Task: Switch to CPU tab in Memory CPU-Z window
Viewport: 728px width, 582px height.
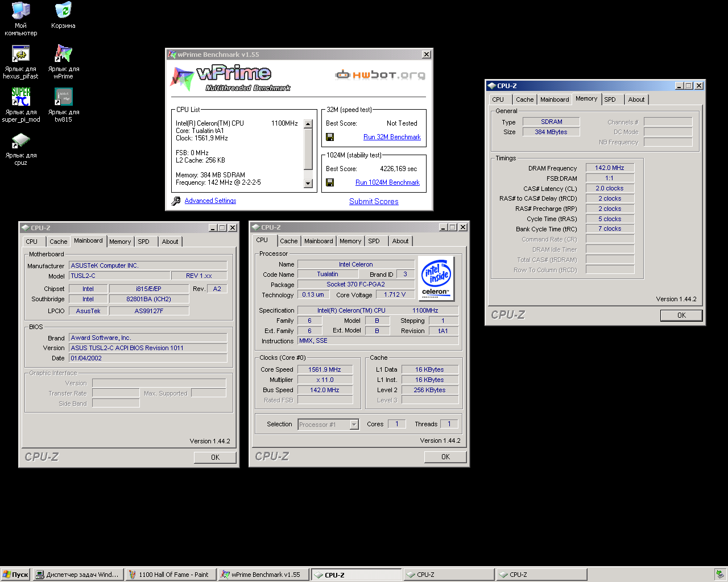Action: point(498,99)
